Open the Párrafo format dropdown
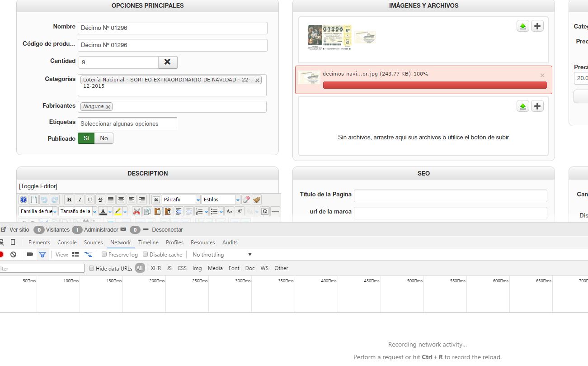This screenshot has width=588, height=366. [x=181, y=200]
